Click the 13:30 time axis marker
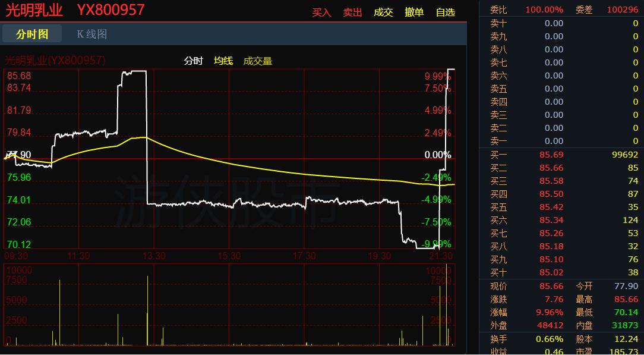This screenshot has height=355, width=644. [x=154, y=256]
